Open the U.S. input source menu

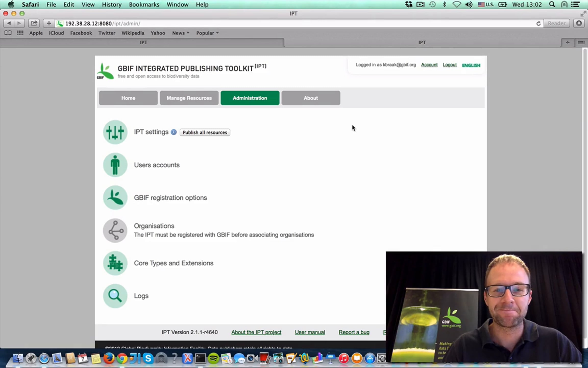486,4
